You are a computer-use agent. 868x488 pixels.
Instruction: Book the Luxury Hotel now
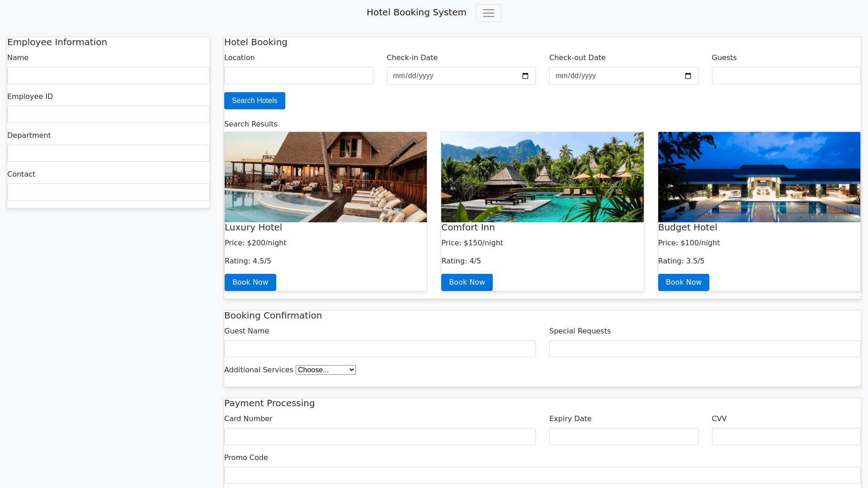250,282
